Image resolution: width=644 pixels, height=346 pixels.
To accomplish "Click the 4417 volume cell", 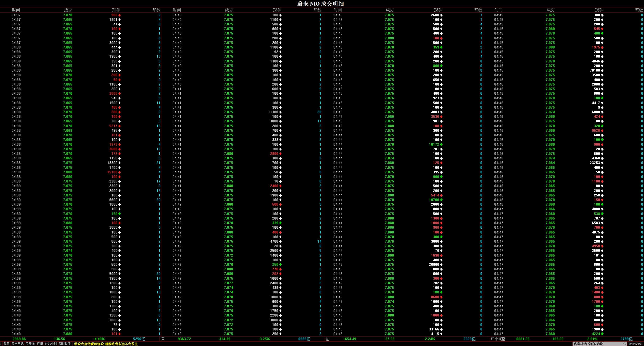I will coord(597,103).
